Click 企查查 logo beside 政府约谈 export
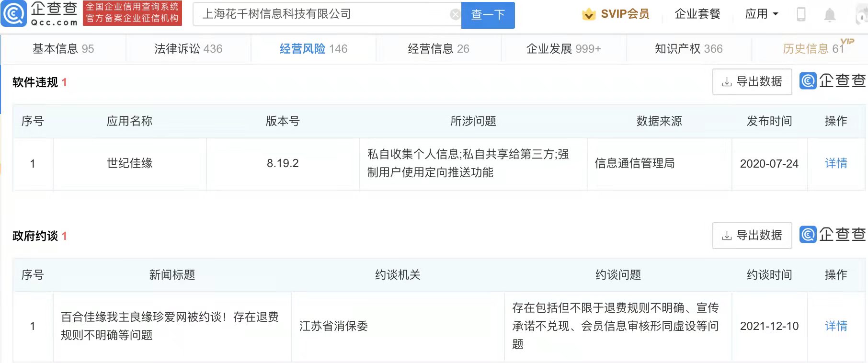Viewport: 868px width, 363px height. pos(833,235)
